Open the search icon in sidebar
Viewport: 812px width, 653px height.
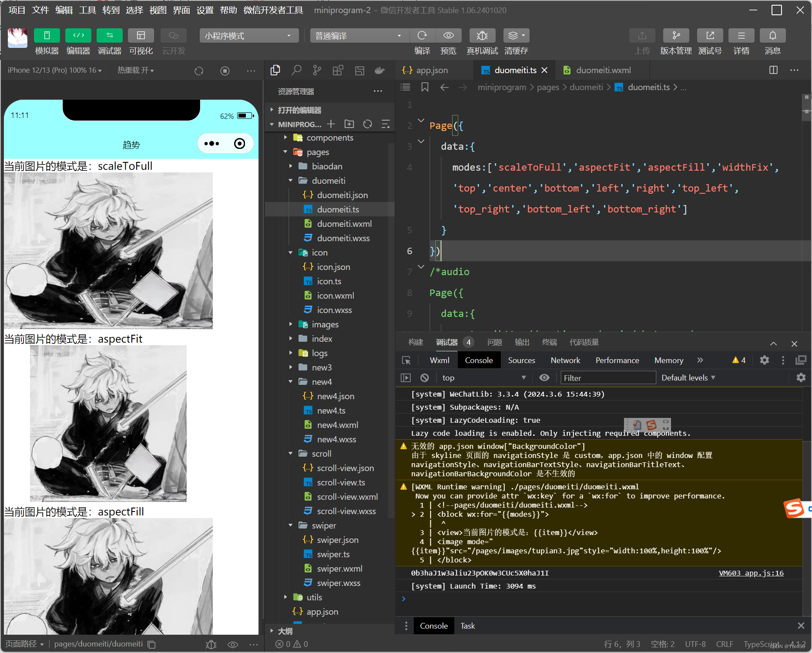[x=297, y=70]
